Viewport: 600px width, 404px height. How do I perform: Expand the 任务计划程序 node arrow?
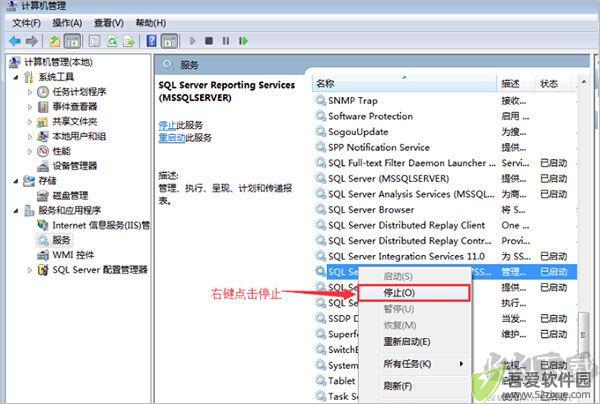30,92
